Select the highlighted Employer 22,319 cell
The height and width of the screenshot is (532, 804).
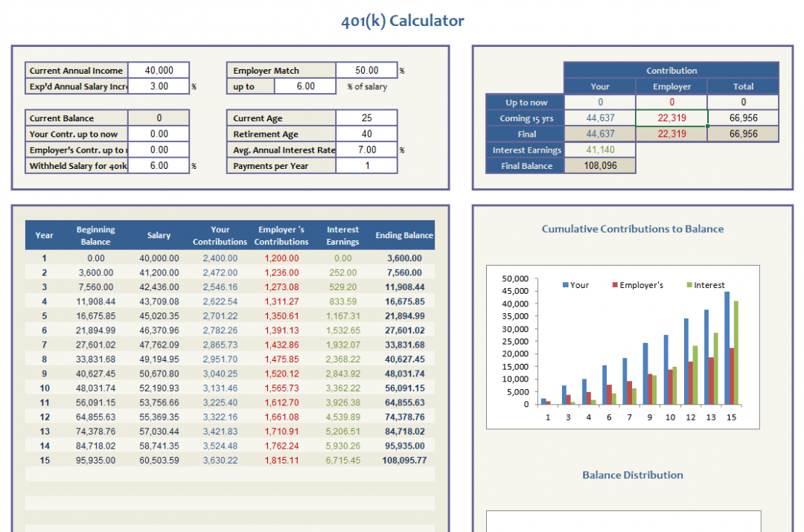pyautogui.click(x=671, y=118)
